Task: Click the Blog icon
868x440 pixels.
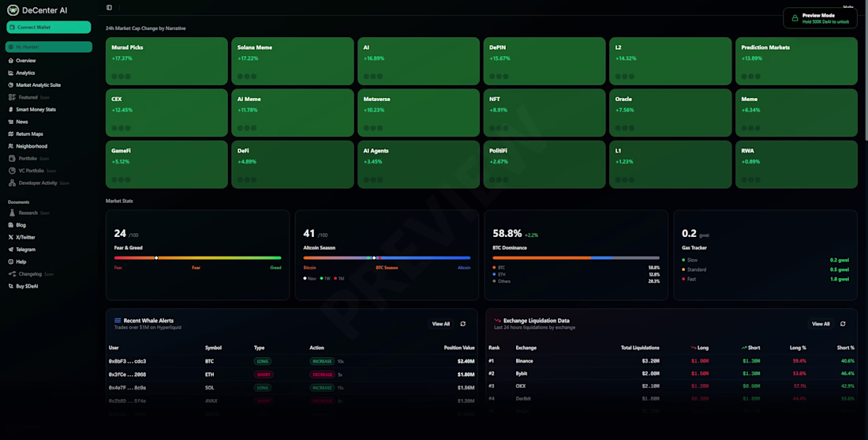Action: point(10,225)
